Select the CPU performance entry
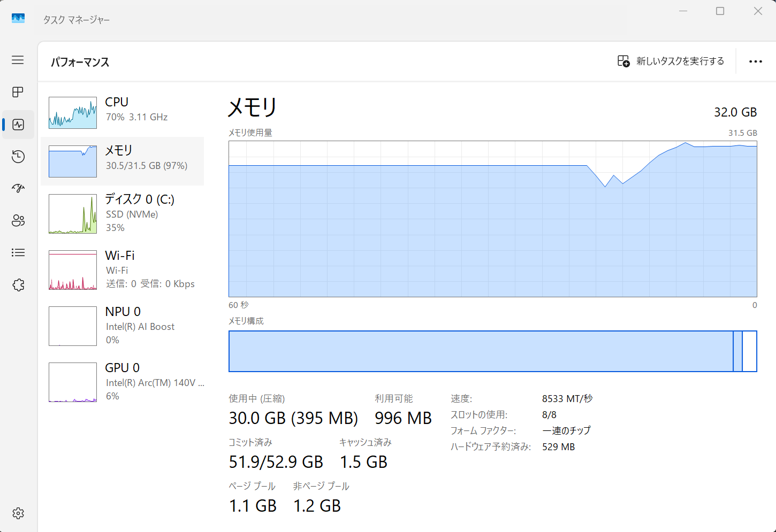The image size is (776, 532). [x=123, y=112]
